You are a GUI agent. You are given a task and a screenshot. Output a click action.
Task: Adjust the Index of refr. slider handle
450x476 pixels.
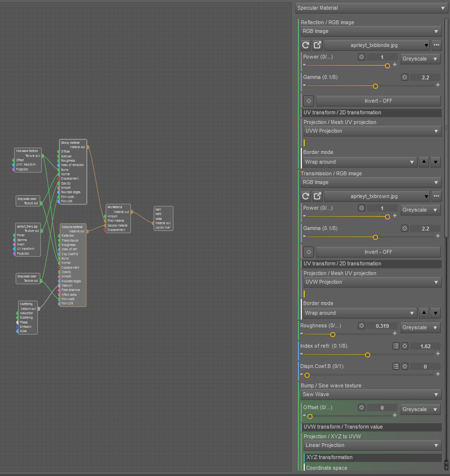tap(368, 355)
